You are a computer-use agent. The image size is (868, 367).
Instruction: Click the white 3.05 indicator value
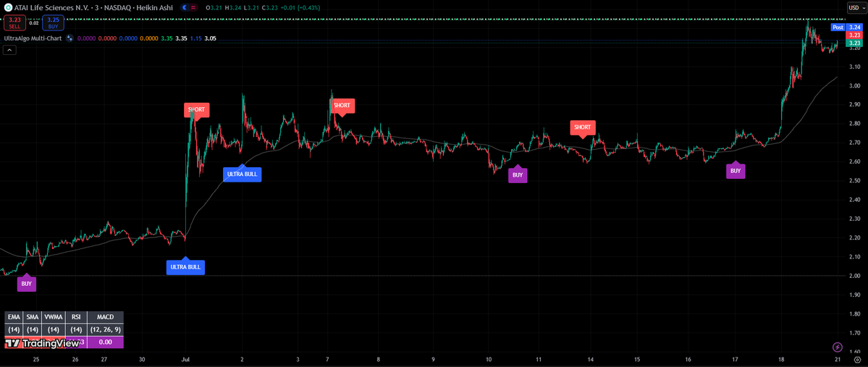210,39
